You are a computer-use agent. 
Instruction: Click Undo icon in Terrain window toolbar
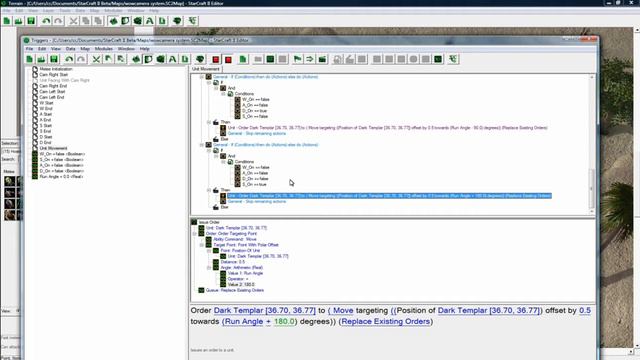click(x=46, y=21)
